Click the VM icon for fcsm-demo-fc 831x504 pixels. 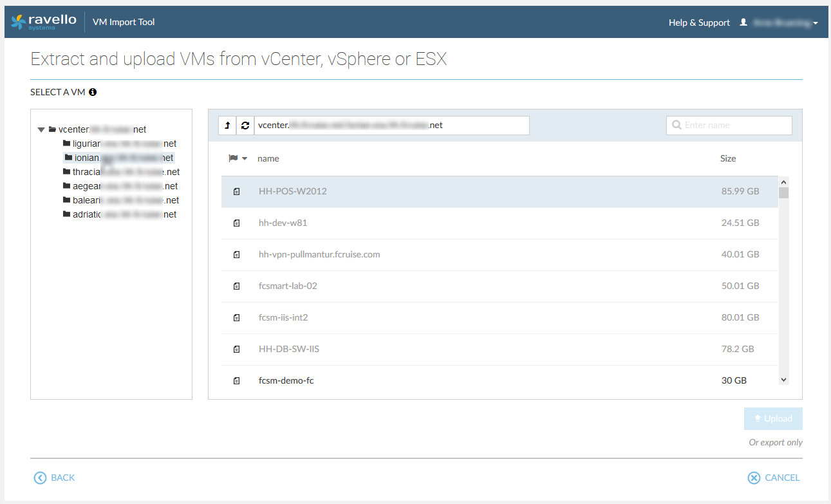(x=236, y=381)
